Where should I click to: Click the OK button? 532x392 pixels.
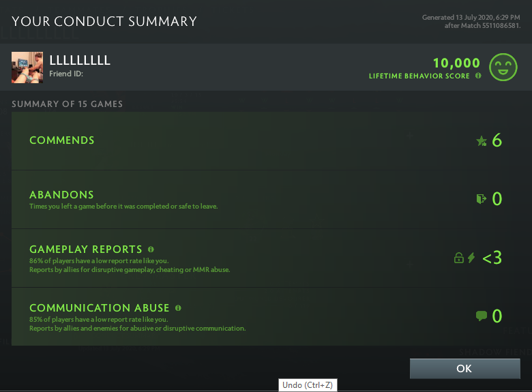click(x=464, y=368)
